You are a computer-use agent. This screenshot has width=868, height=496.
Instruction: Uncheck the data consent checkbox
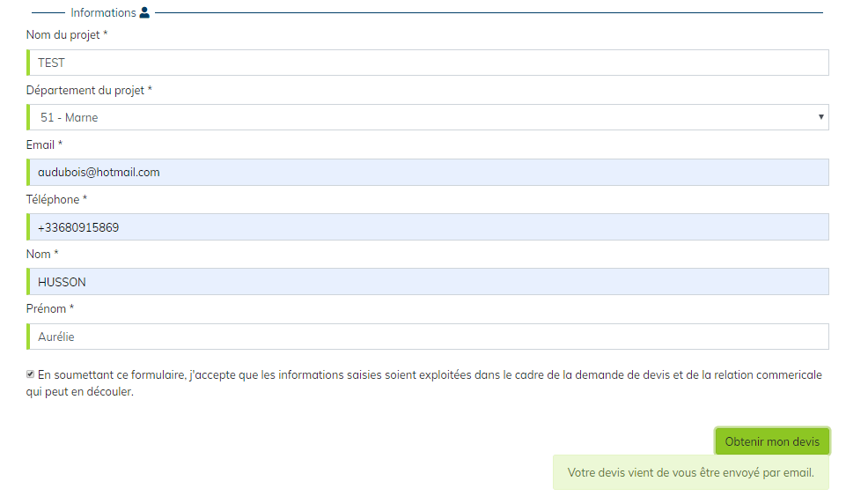point(31,374)
